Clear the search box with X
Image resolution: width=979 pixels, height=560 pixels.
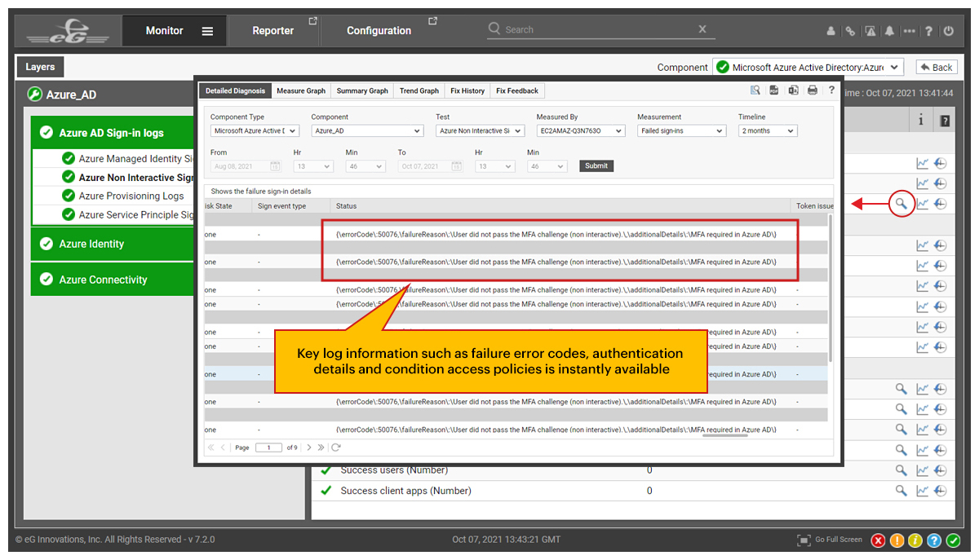702,29
